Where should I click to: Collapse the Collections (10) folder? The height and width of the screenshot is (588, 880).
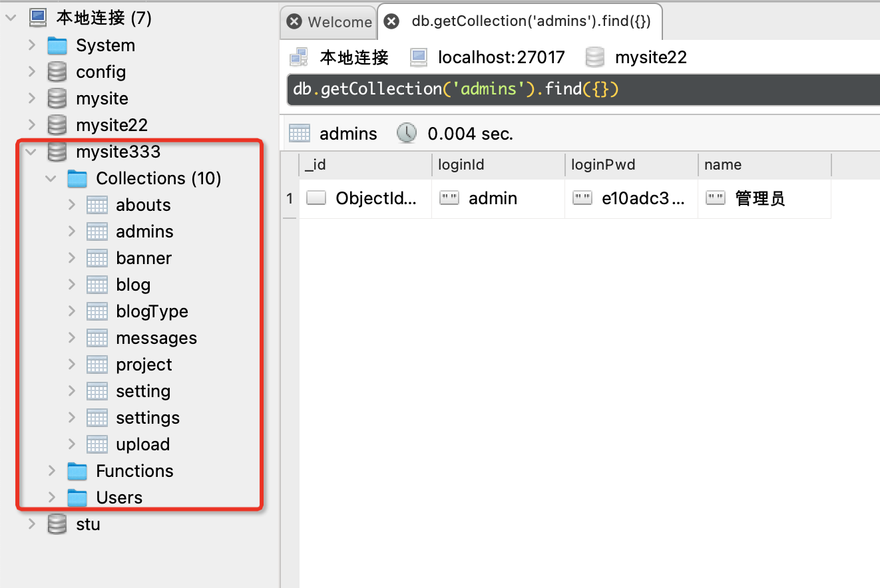coord(51,178)
